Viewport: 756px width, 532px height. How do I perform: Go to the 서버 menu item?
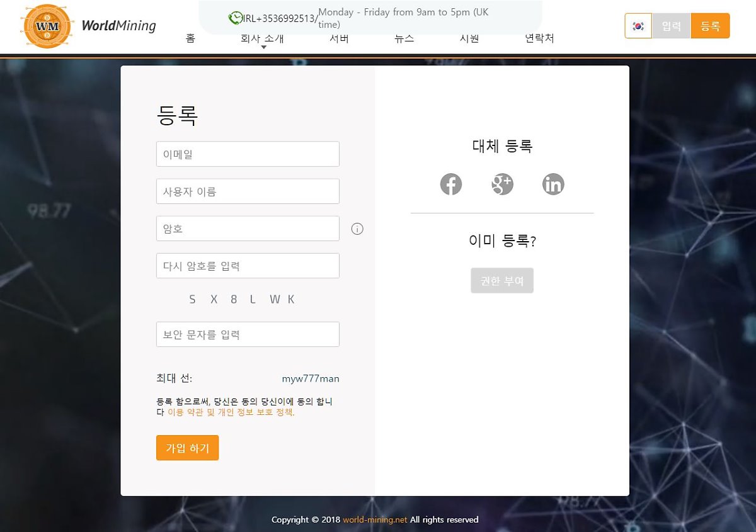[339, 38]
